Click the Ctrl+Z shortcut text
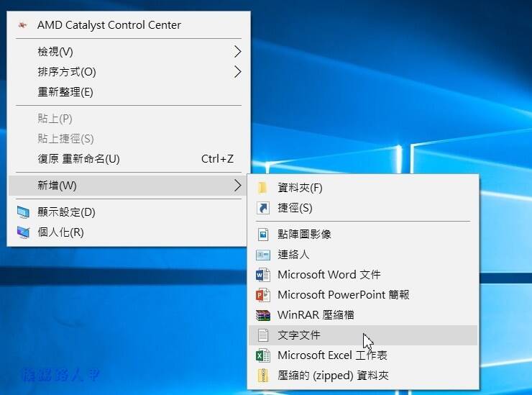The width and height of the screenshot is (532, 395). [217, 158]
